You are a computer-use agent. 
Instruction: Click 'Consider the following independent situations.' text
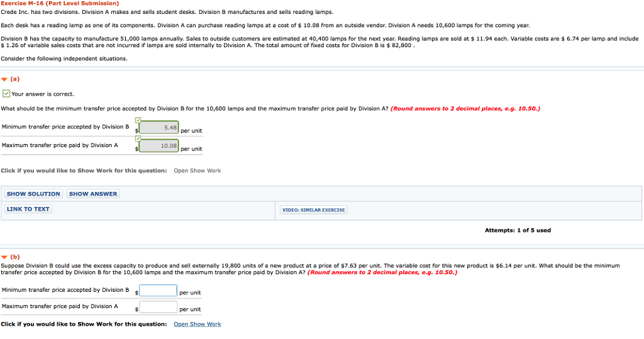(64, 58)
